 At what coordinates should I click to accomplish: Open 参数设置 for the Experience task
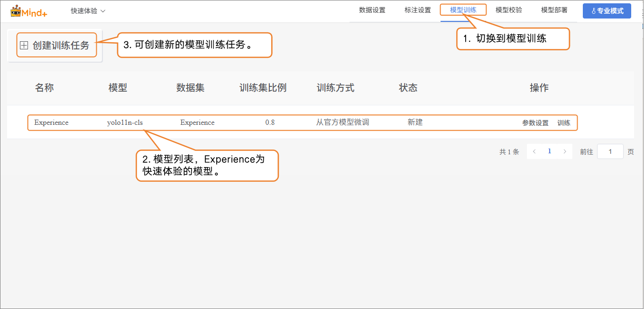pos(535,123)
